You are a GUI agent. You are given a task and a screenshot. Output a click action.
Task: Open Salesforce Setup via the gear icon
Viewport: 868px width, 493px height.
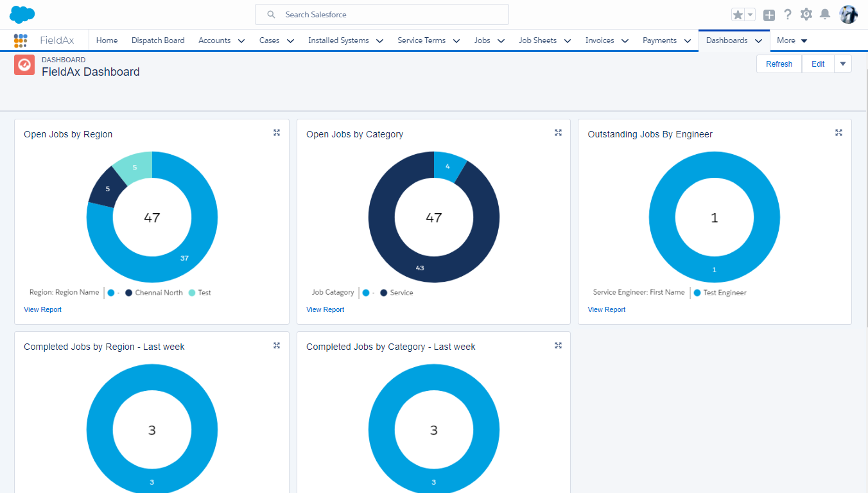point(806,14)
